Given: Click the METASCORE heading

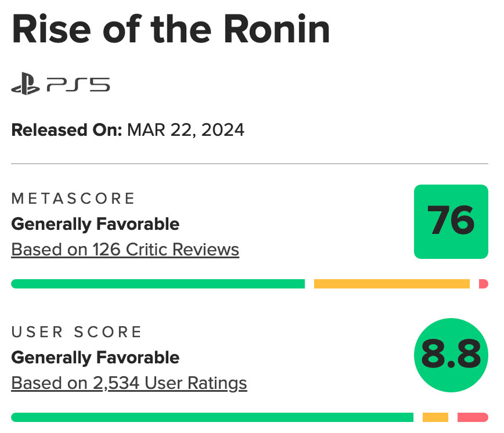Looking at the screenshot, I should [x=73, y=199].
